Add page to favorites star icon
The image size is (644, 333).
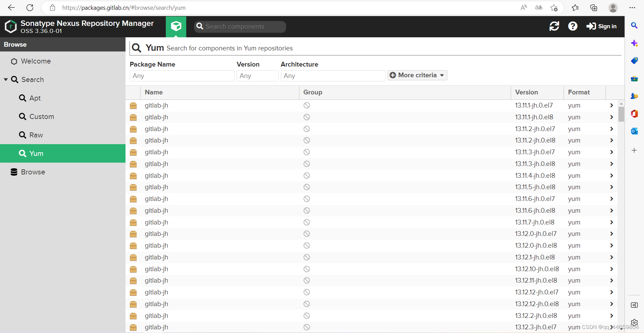click(x=554, y=7)
